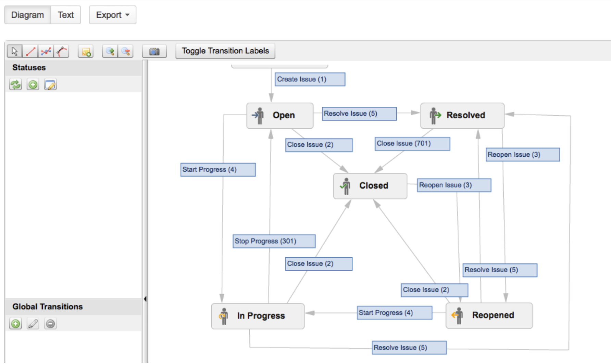Add an annotation note to diagram

click(86, 51)
